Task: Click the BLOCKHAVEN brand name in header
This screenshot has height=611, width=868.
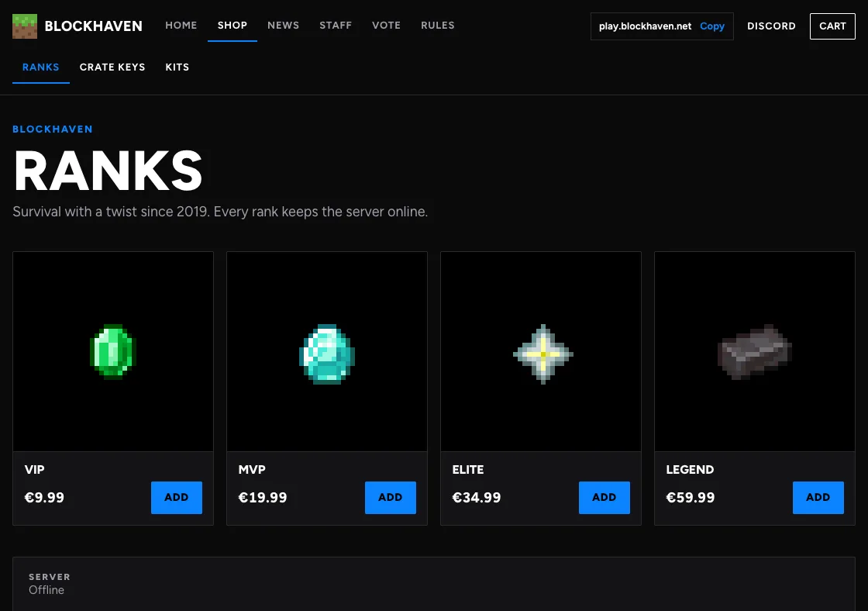Action: 93,26
